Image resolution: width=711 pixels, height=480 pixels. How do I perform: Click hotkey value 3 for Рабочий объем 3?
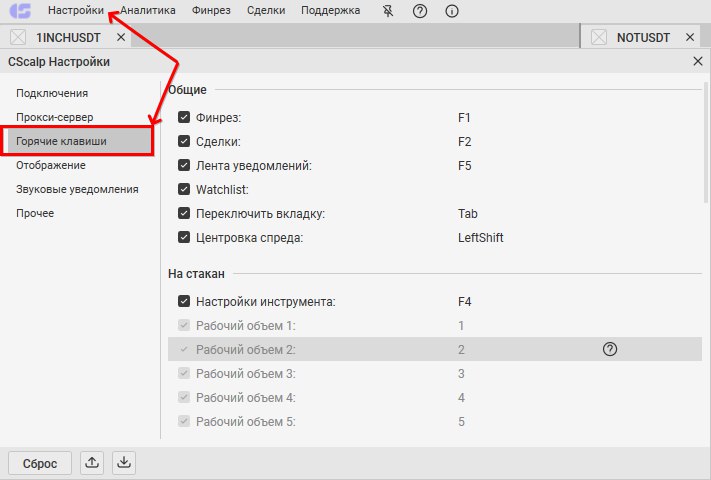point(461,373)
